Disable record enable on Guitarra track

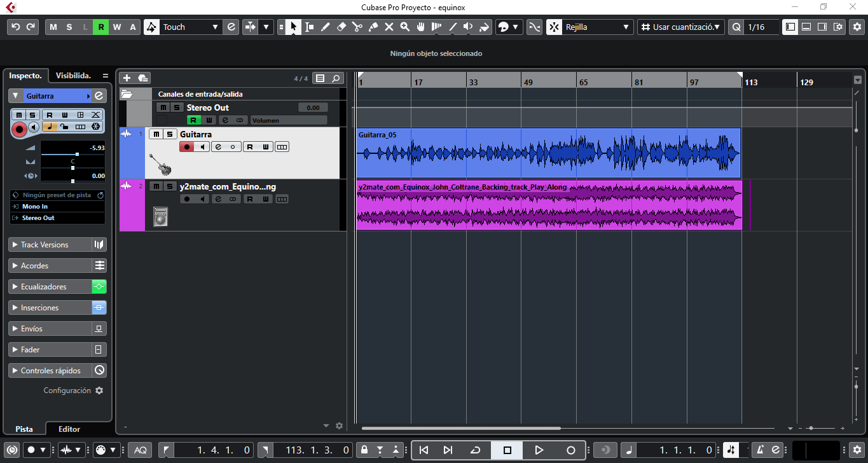tap(187, 147)
